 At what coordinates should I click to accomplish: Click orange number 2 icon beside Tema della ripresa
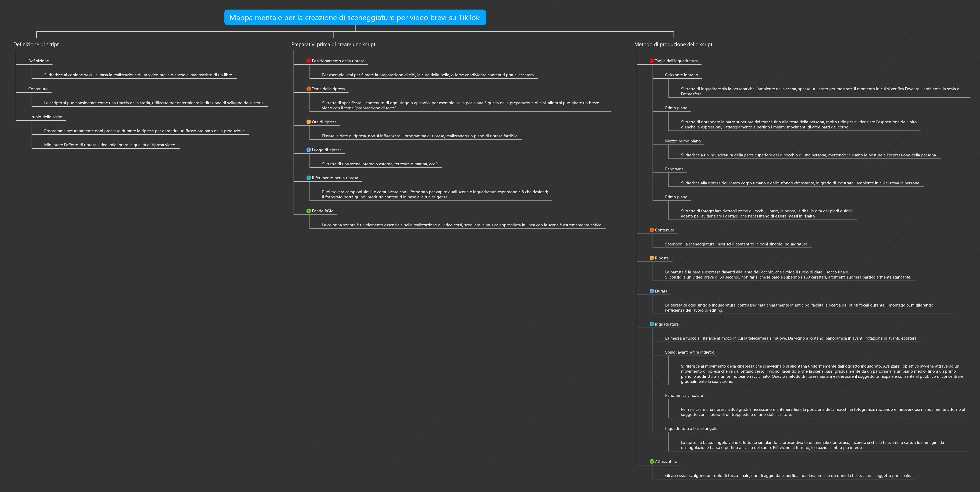click(309, 89)
